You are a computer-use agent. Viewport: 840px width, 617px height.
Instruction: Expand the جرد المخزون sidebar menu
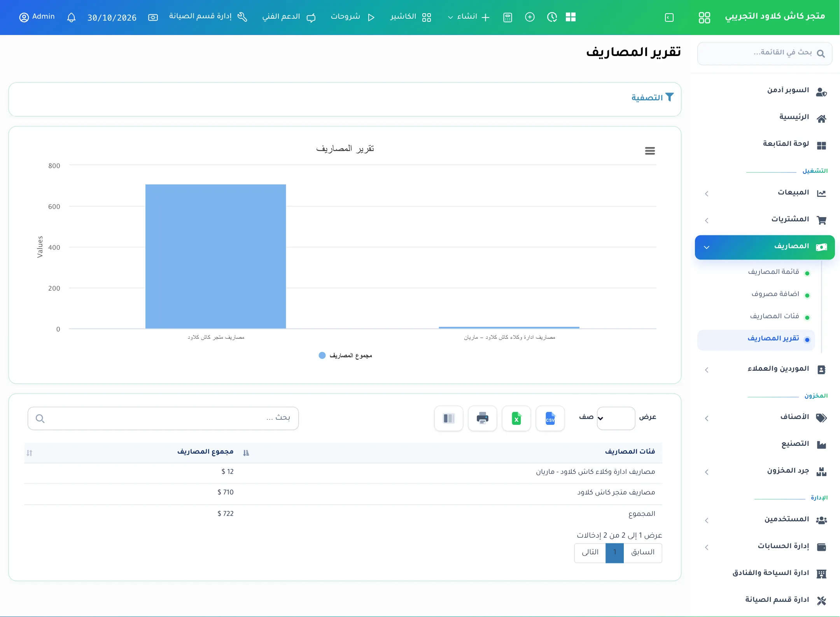pyautogui.click(x=765, y=471)
